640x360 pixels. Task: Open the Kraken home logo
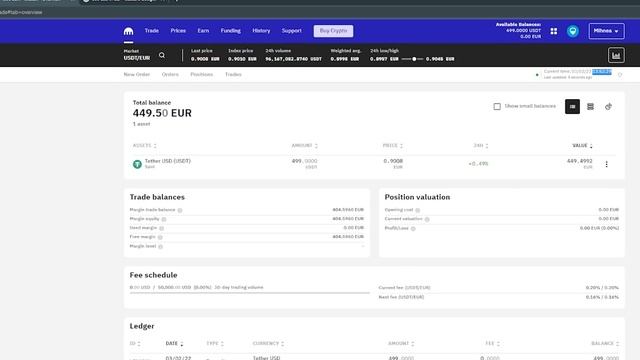tap(129, 31)
